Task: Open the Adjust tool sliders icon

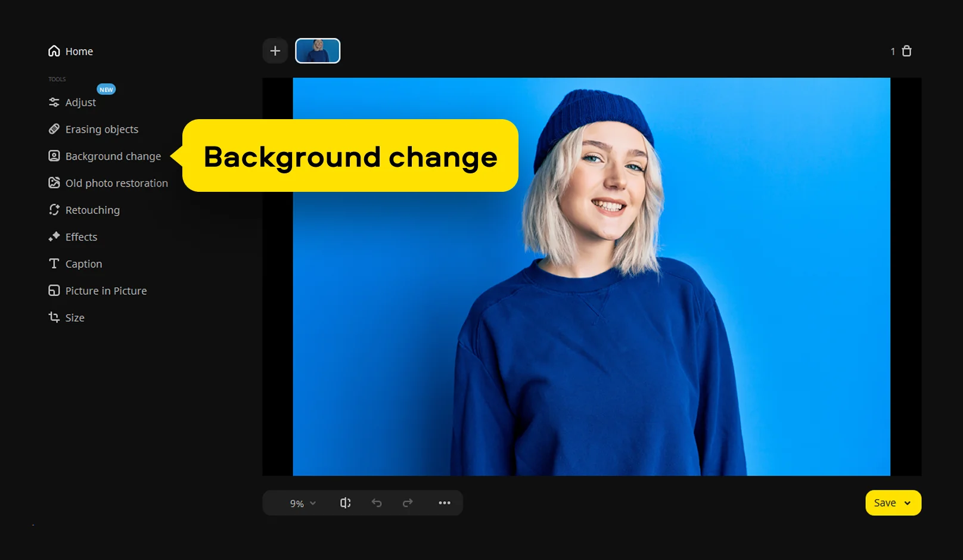Action: 54,102
